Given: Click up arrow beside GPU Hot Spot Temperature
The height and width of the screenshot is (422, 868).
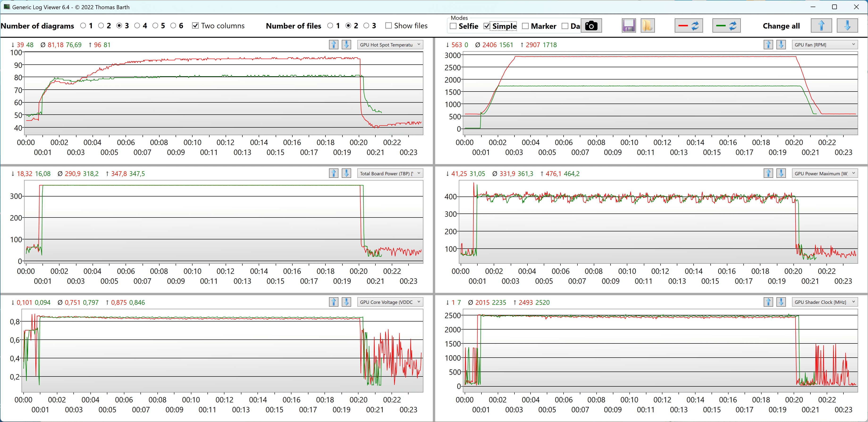Looking at the screenshot, I should pos(334,44).
